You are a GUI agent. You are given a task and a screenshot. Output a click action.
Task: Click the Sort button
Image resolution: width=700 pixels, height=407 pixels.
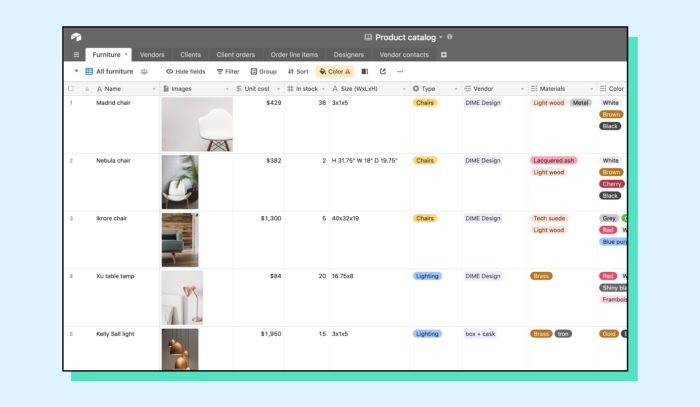tap(298, 71)
